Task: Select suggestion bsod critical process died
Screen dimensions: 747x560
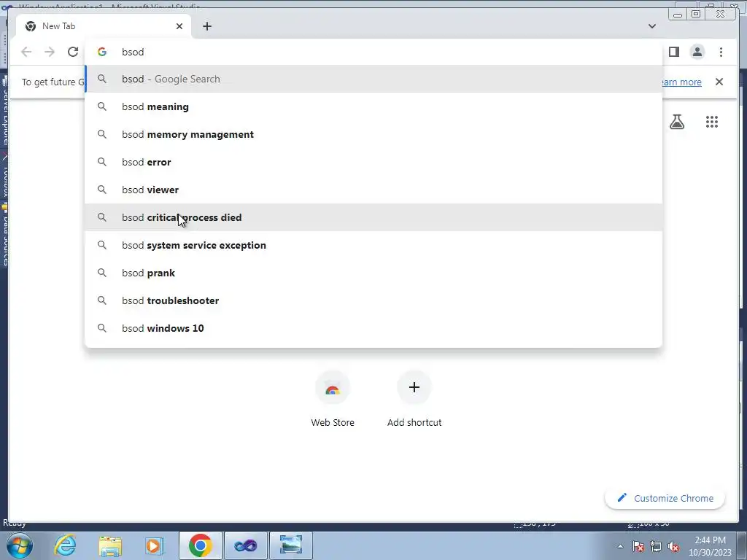Action: (x=373, y=217)
